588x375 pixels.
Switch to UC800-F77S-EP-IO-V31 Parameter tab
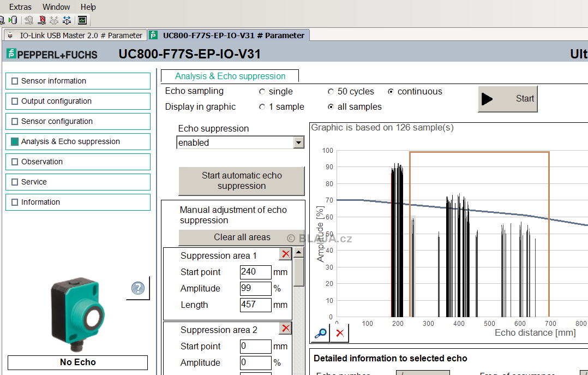tap(229, 35)
